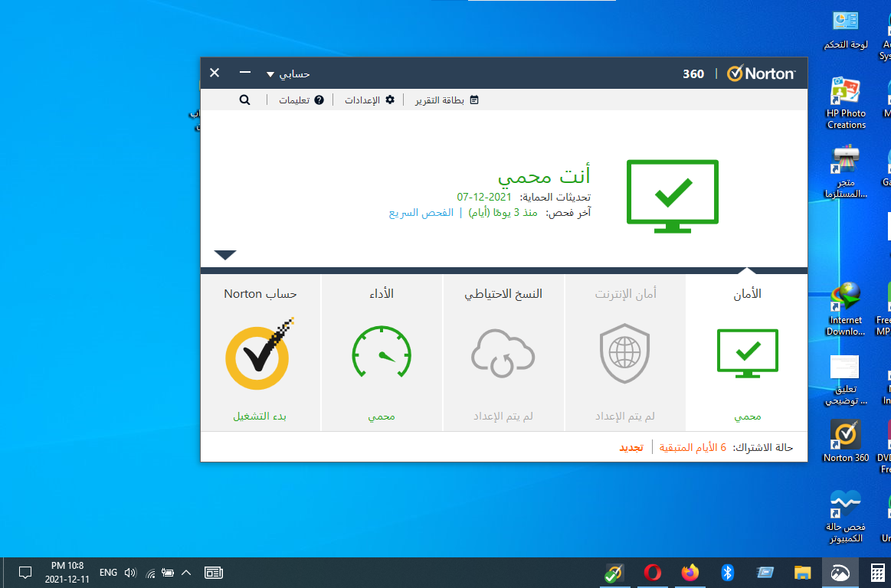Image resolution: width=891 pixels, height=588 pixels.
Task: Open the Norton account checkmark logo tile
Action: pyautogui.click(x=260, y=354)
